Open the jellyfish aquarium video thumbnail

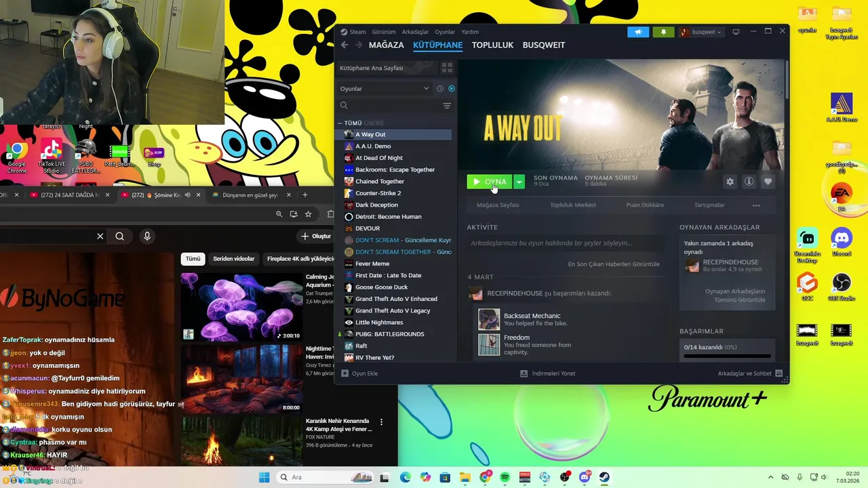[241, 307]
